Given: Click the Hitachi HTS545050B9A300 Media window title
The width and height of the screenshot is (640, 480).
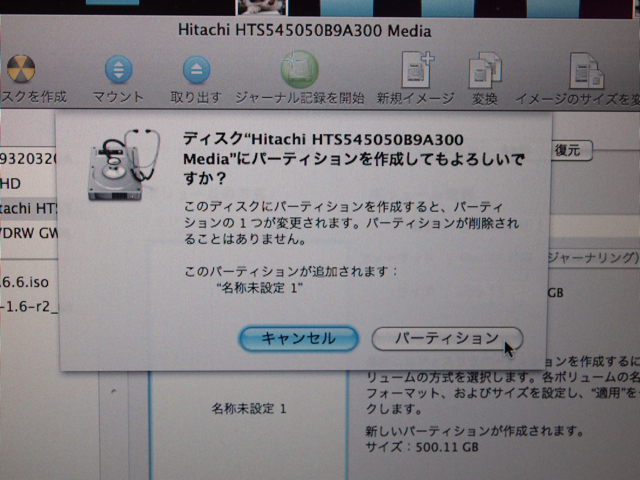Looking at the screenshot, I should pyautogui.click(x=304, y=30).
